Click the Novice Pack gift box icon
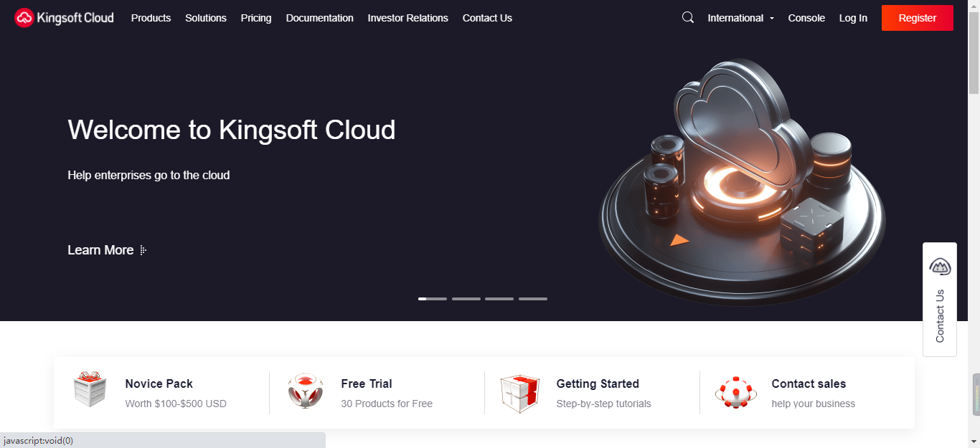The image size is (980, 448). pos(90,389)
